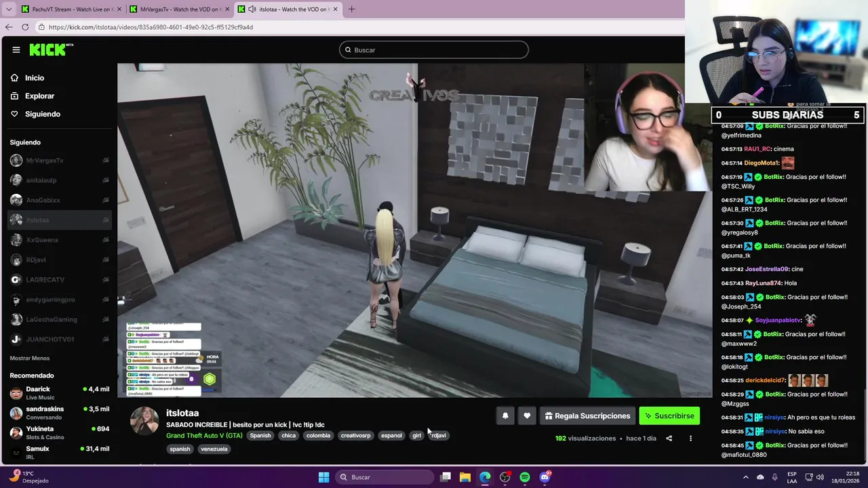
Task: Click the taskbar Buscar search box
Action: point(384,477)
